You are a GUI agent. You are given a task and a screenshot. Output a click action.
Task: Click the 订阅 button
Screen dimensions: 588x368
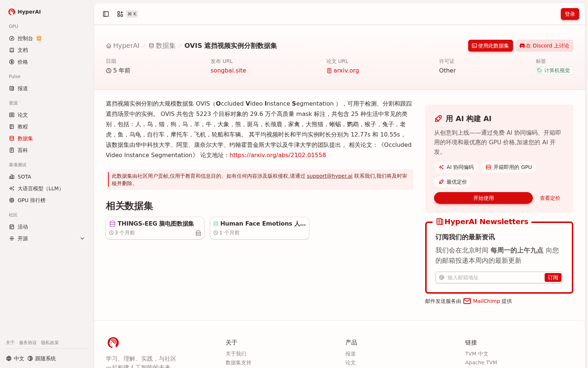click(x=553, y=277)
